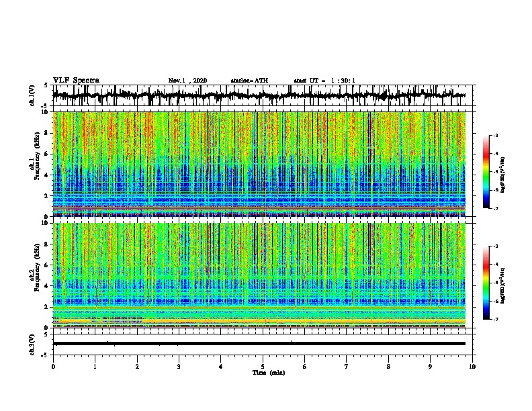Click the 'ch.1(V)' waveform axis label

[x=32, y=95]
